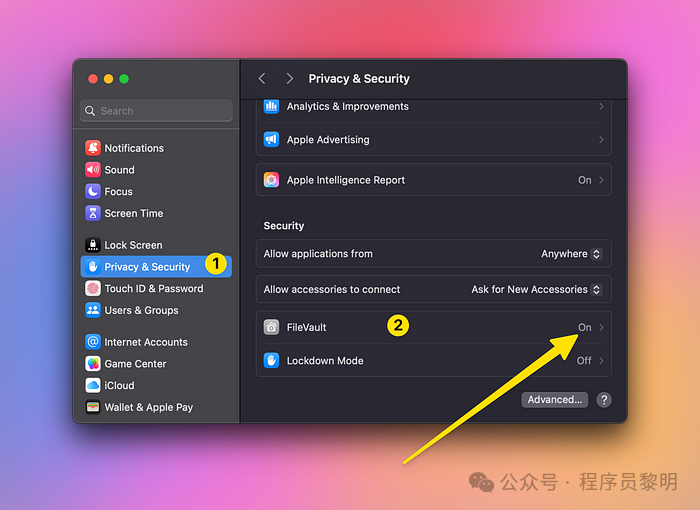
Task: Select Wallet & Apple Pay
Action: pos(156,407)
